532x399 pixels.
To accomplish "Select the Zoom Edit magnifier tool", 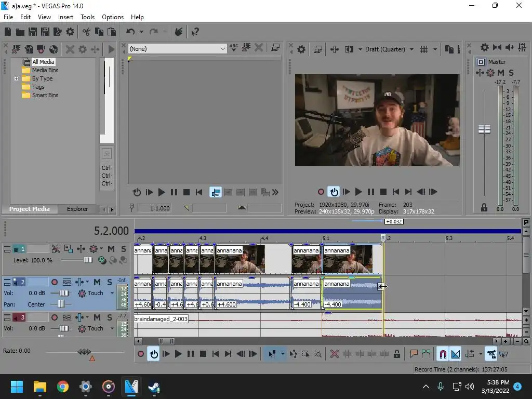I will tap(318, 354).
